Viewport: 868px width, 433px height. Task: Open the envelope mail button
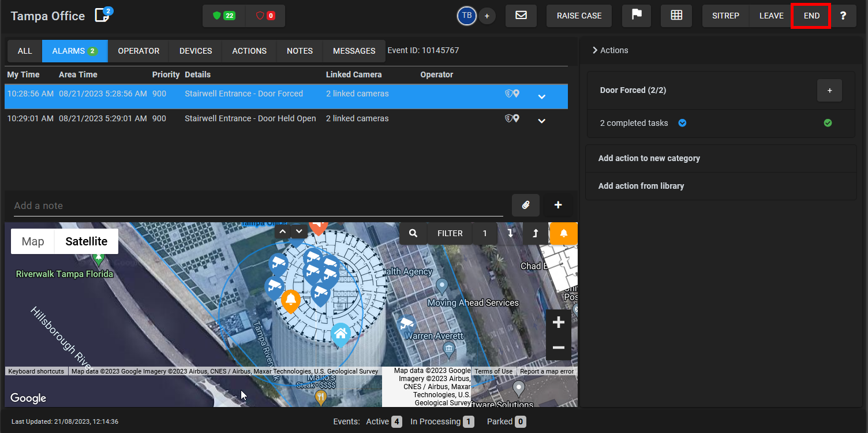(x=521, y=16)
